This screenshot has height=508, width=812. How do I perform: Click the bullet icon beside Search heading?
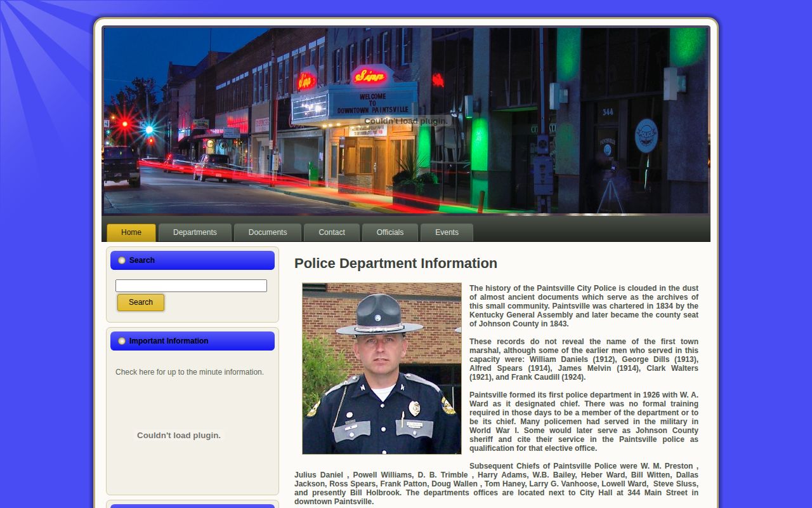[122, 260]
